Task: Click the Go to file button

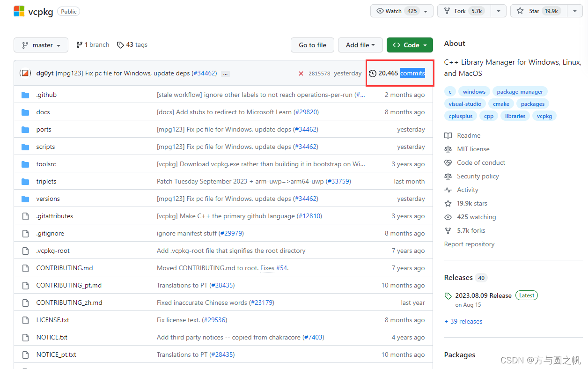Action: [312, 45]
